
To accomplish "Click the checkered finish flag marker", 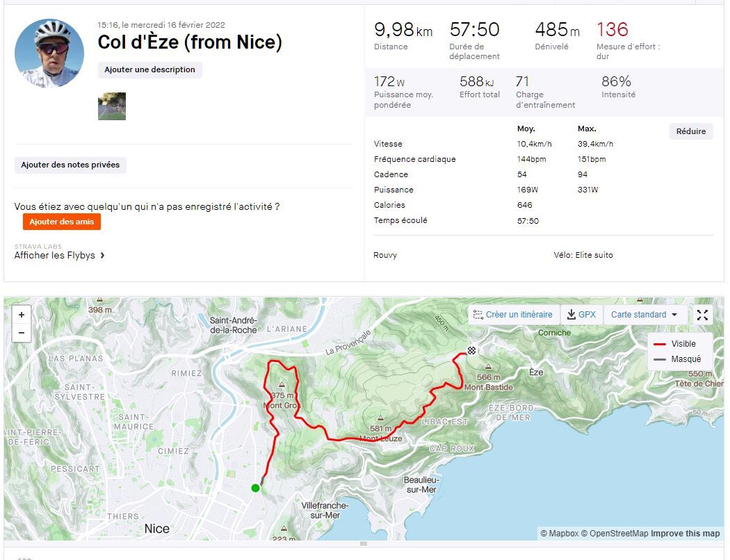I will click(471, 351).
